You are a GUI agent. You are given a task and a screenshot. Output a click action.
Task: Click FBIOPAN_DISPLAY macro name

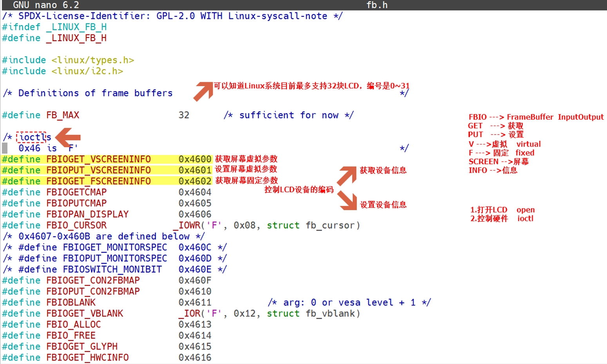click(x=87, y=214)
